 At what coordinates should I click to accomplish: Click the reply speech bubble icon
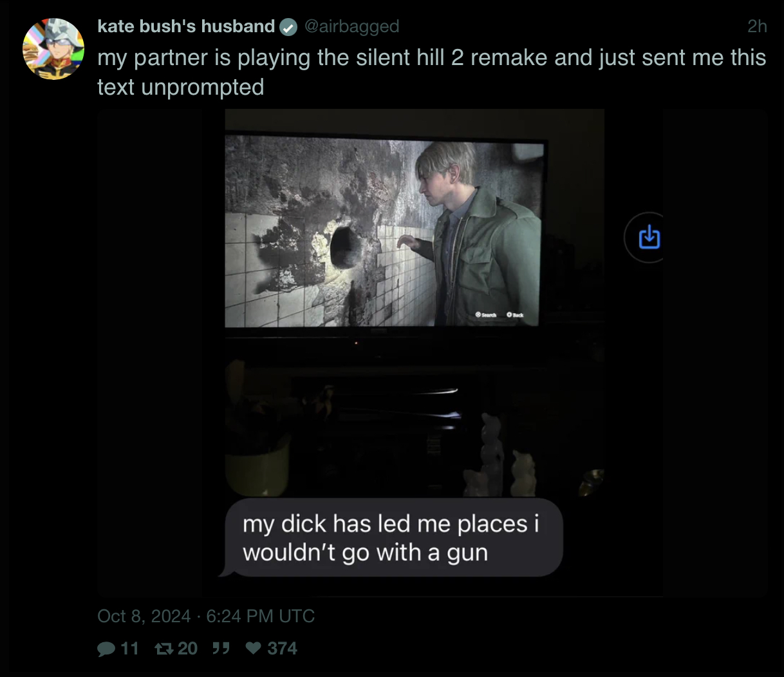tap(106, 649)
